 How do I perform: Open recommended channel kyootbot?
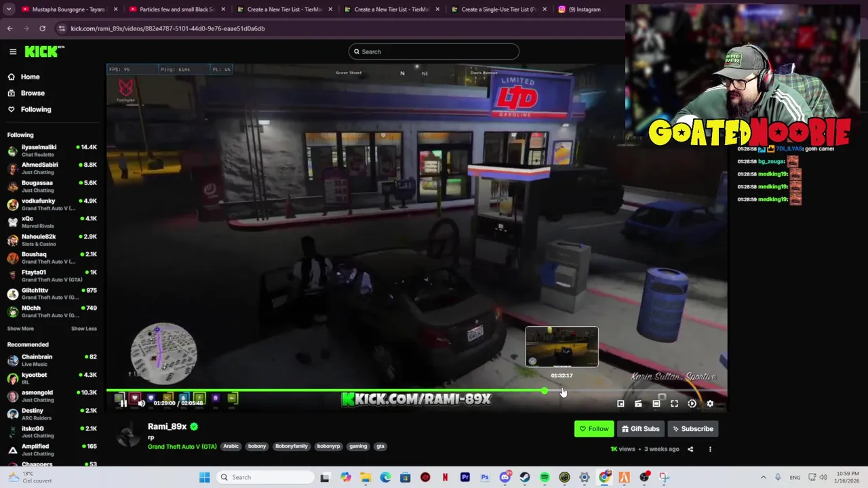coord(52,378)
